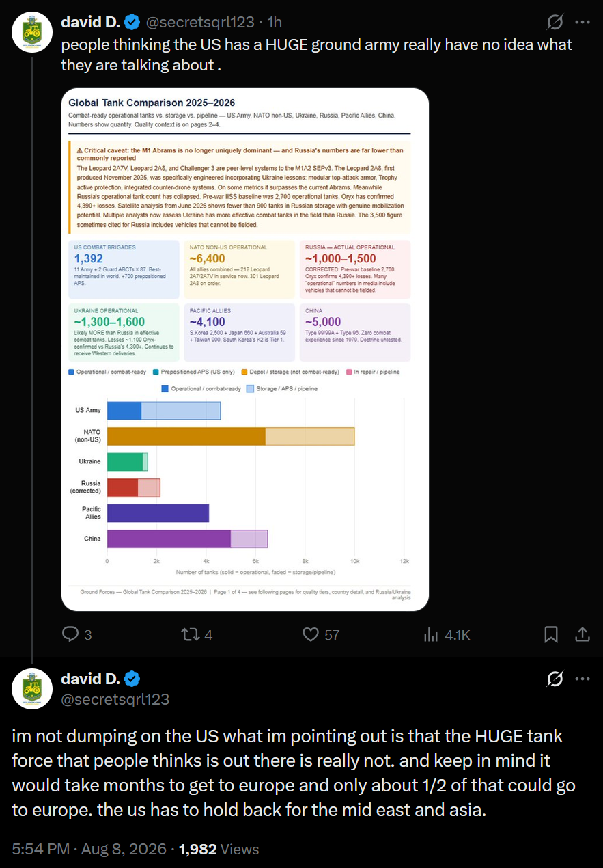Repost the tank comparison tweet
The height and width of the screenshot is (868, 603).
click(x=197, y=634)
